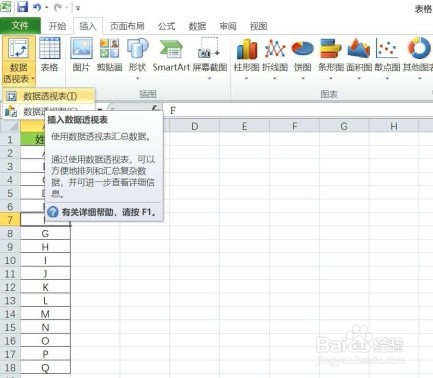Viewport: 433px width, 378px height.
Task: Switch to the 审阅 tab
Action: coord(228,26)
